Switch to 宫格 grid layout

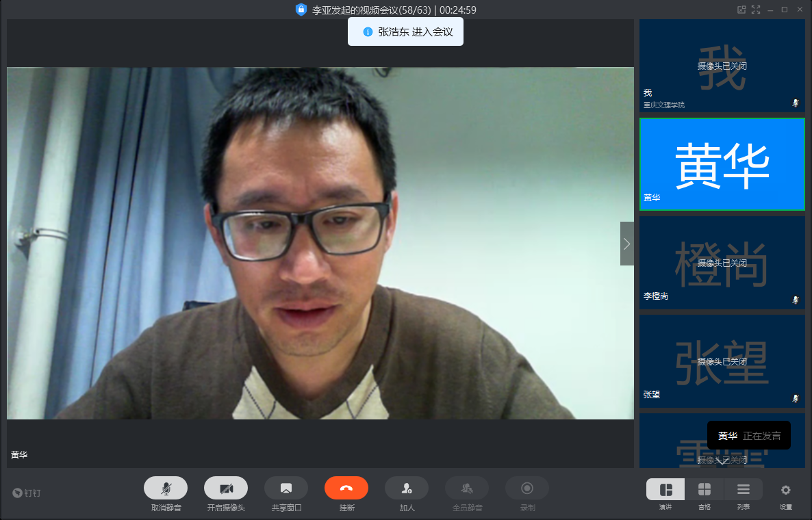tap(704, 489)
